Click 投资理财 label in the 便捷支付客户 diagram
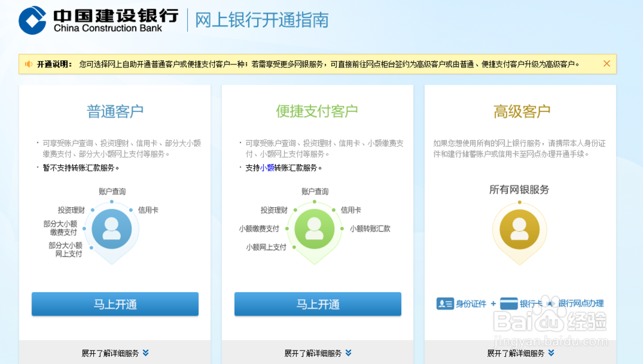 click(x=275, y=210)
